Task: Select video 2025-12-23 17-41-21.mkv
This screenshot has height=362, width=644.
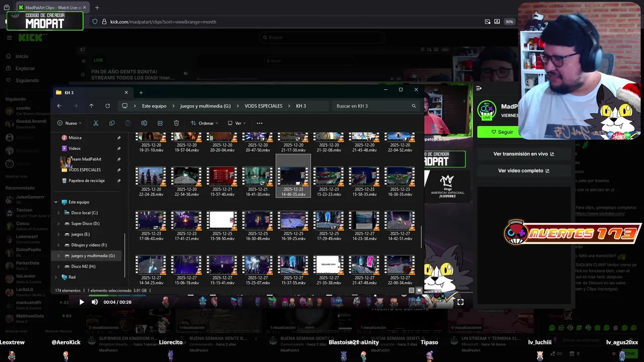Action: coord(186,226)
